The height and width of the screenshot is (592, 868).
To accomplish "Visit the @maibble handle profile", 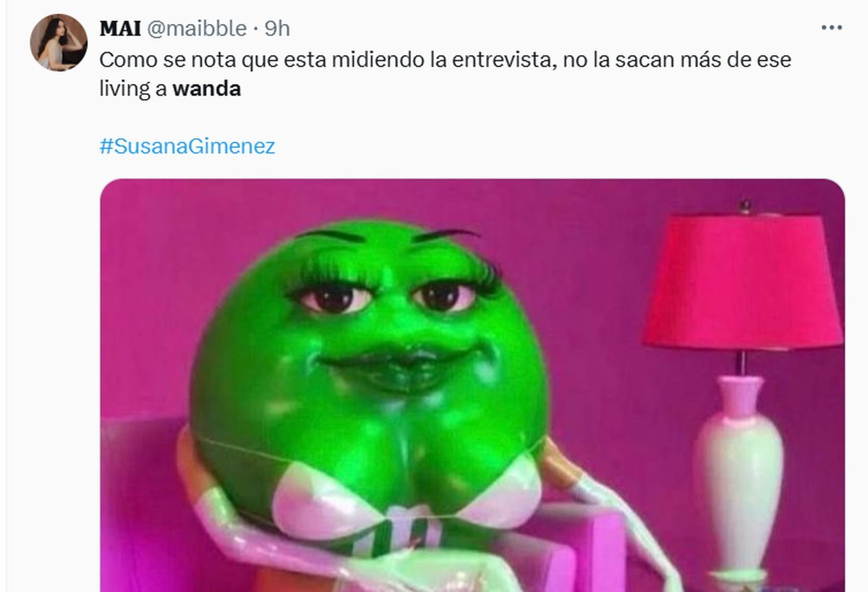I will (197, 28).
